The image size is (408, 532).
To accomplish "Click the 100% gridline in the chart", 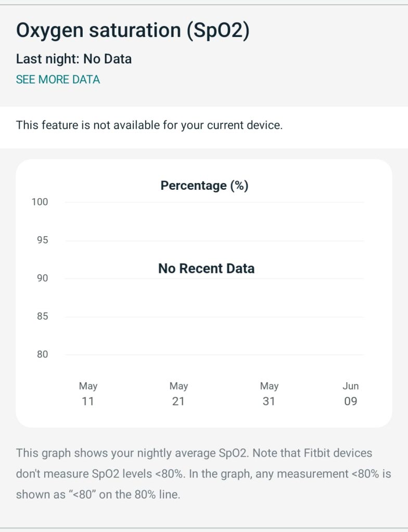I will 214,202.
